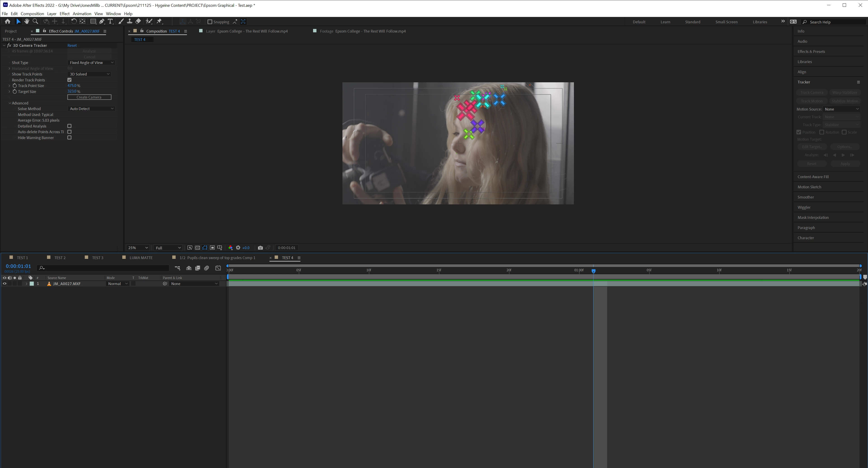Select the Pen tool
The image size is (868, 468).
(102, 21)
